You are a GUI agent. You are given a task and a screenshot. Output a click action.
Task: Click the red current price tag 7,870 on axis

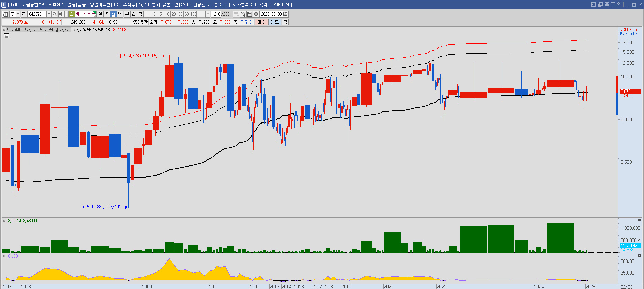click(x=630, y=91)
